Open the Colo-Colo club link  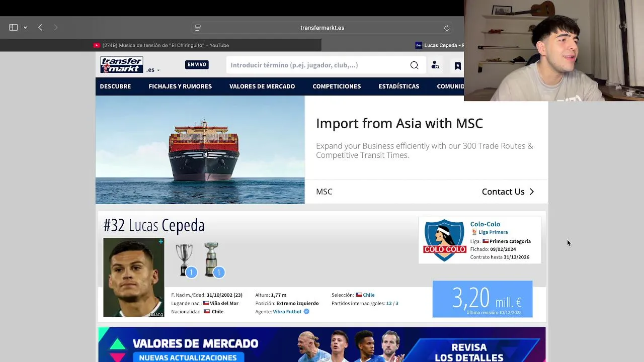coord(485,224)
